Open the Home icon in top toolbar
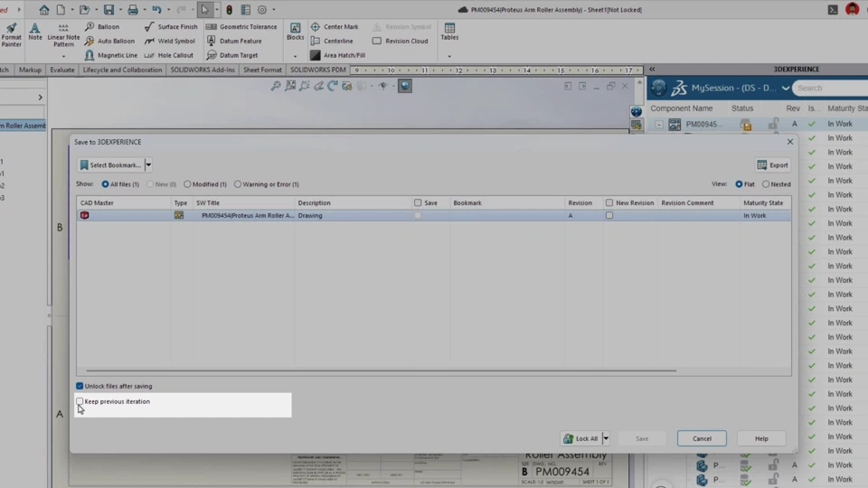The width and height of the screenshot is (868, 488). click(x=43, y=9)
